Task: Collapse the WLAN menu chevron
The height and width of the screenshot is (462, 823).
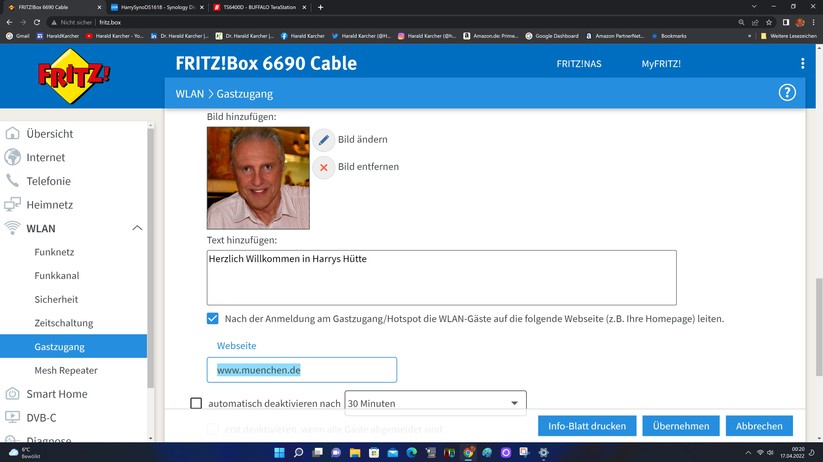Action: coord(137,228)
